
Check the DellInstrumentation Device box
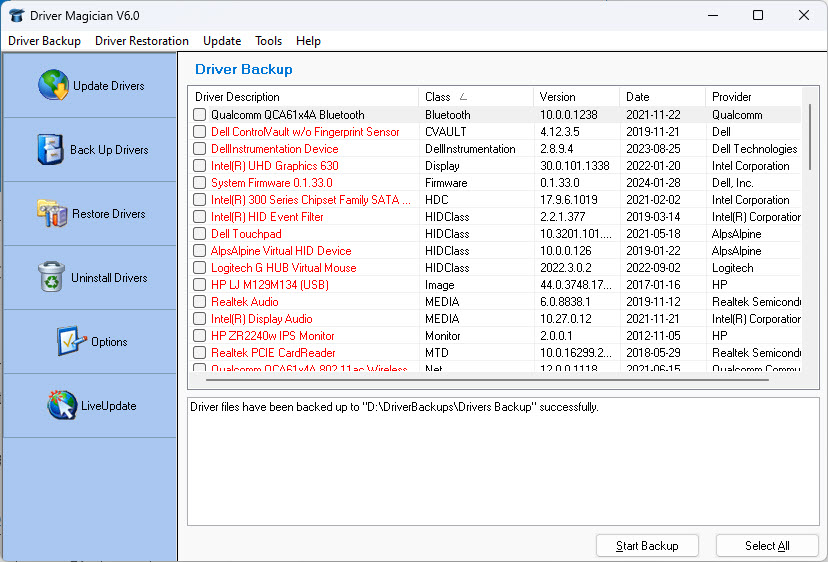[x=199, y=148]
